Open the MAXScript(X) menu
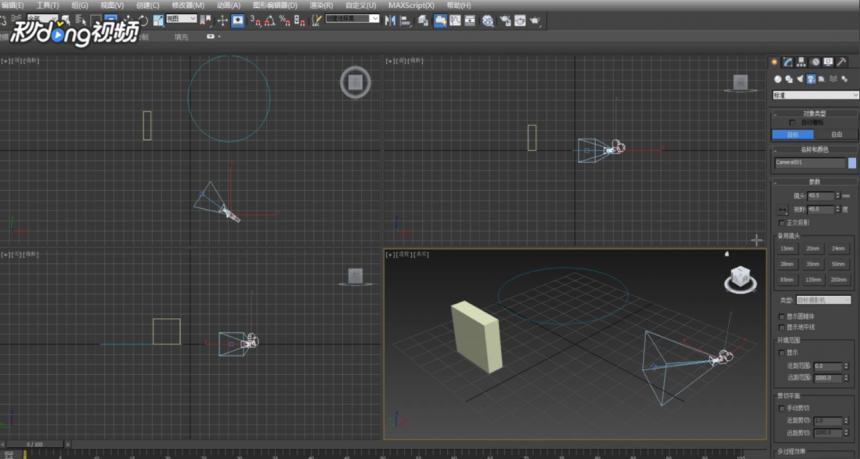860x459 pixels. [411, 5]
